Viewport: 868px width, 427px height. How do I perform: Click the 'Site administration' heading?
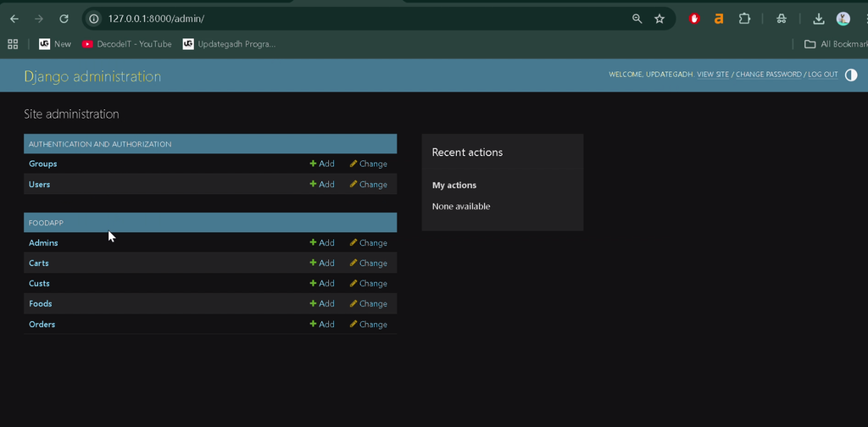pos(71,114)
